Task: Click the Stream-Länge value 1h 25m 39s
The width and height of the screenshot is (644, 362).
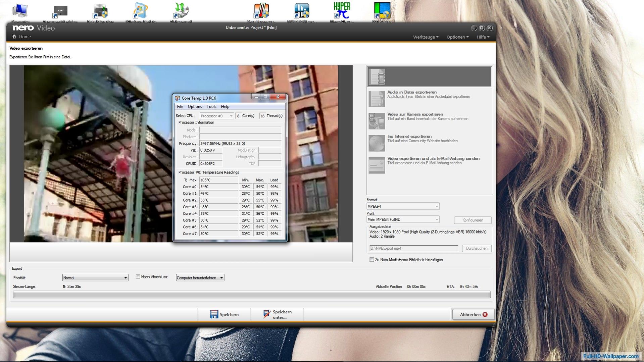Action: (71, 287)
